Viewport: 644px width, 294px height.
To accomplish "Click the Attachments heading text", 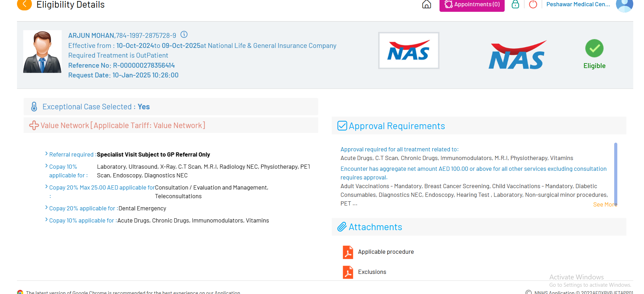I will 375,227.
